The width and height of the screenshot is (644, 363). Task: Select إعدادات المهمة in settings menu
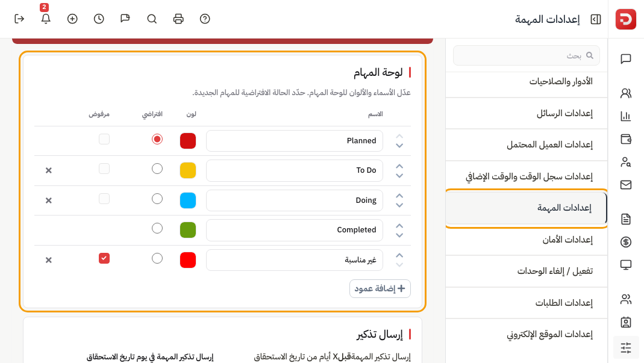(x=526, y=208)
